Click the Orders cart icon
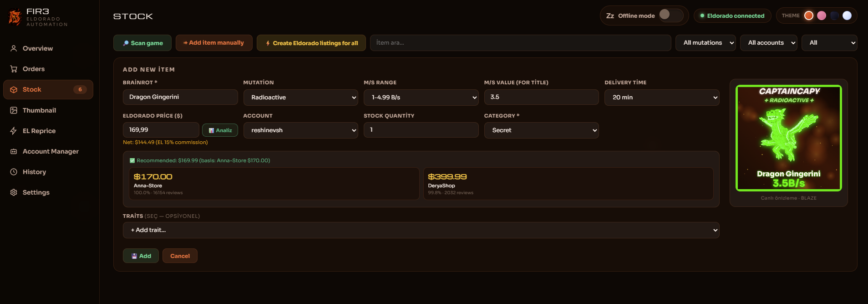The width and height of the screenshot is (868, 304). coord(14,69)
